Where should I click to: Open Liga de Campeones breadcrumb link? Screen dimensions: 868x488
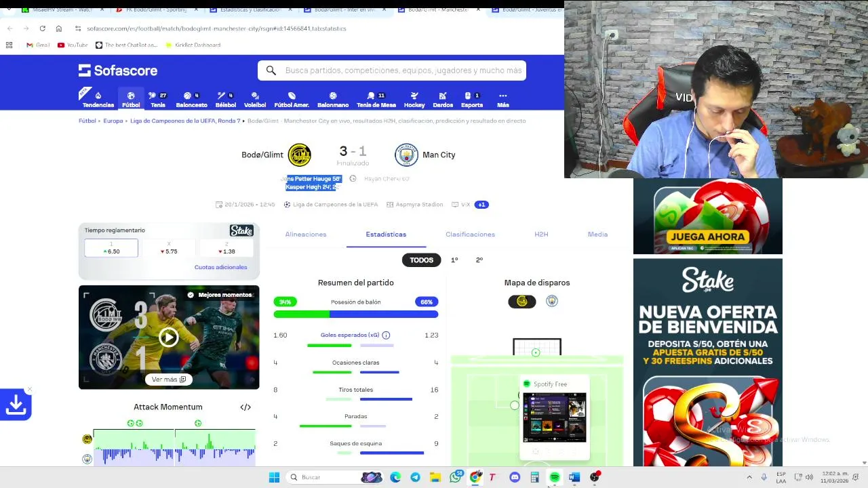tap(185, 121)
